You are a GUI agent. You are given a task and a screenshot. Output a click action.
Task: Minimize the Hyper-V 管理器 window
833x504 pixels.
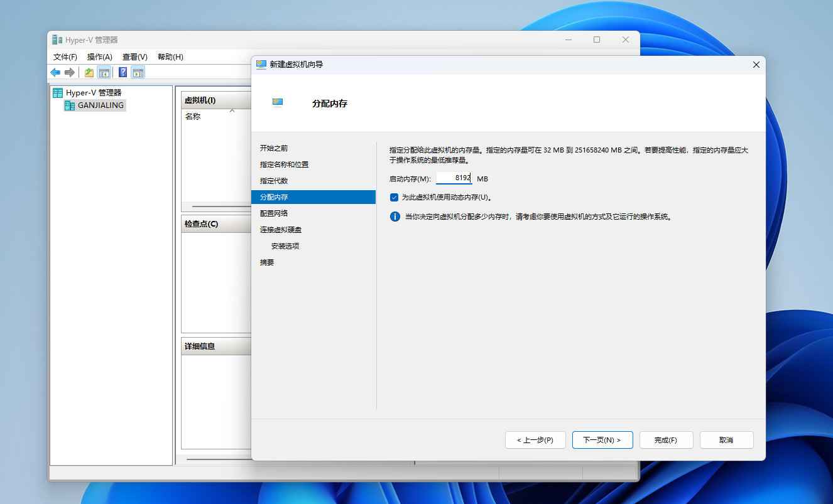568,40
